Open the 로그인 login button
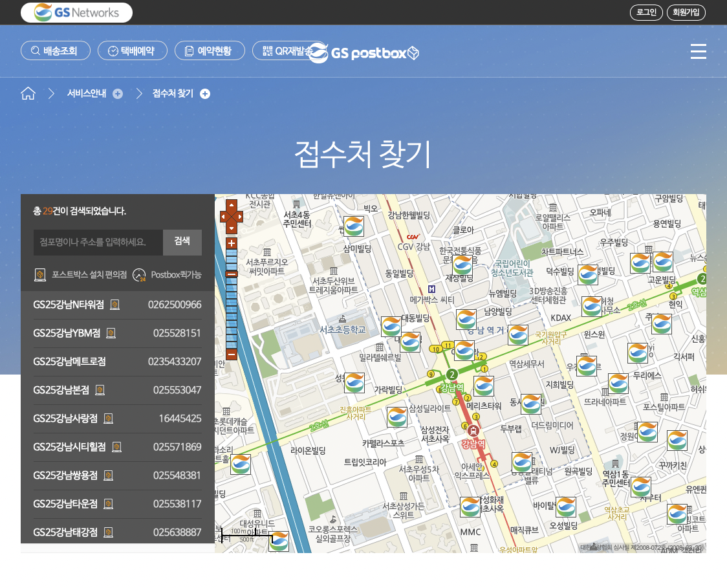This screenshot has height=588, width=727. point(646,12)
